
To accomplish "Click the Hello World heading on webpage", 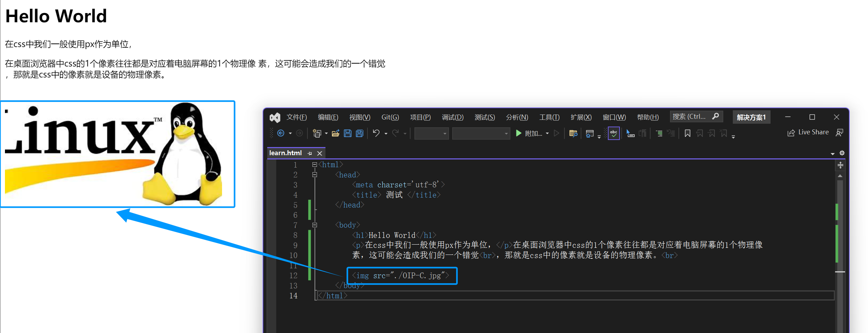I will (56, 16).
